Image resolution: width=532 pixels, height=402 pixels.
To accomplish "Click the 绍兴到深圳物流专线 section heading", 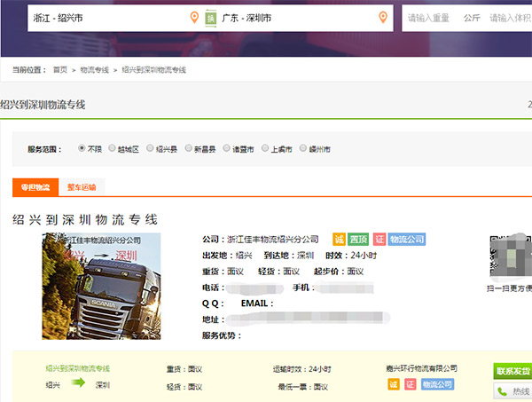I will (43, 105).
